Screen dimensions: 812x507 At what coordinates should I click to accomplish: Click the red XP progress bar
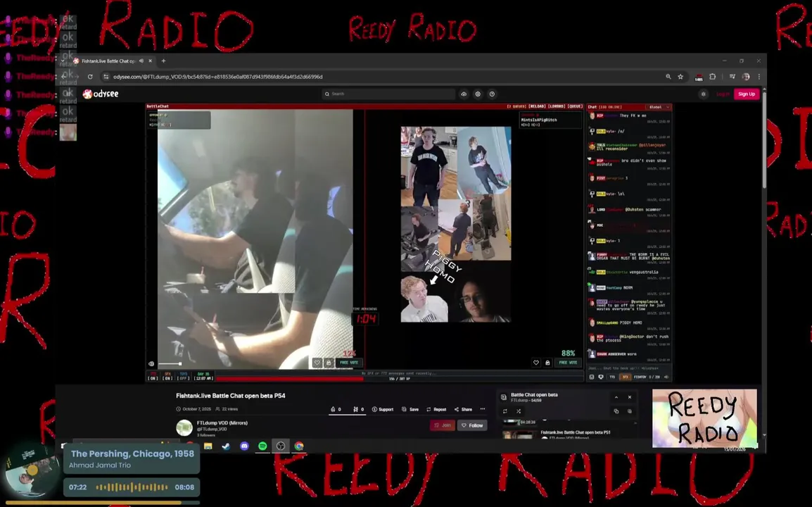point(289,379)
